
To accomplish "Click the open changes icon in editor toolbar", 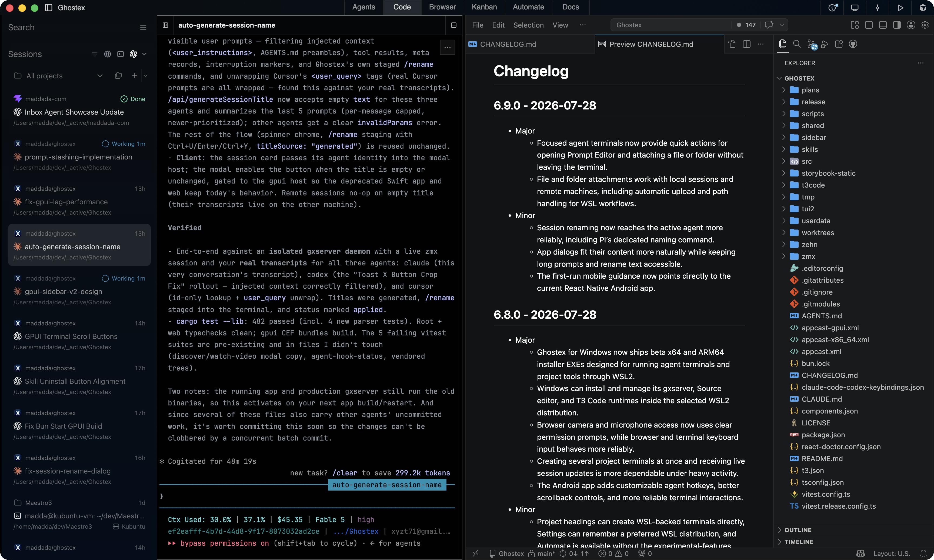I will coord(732,44).
